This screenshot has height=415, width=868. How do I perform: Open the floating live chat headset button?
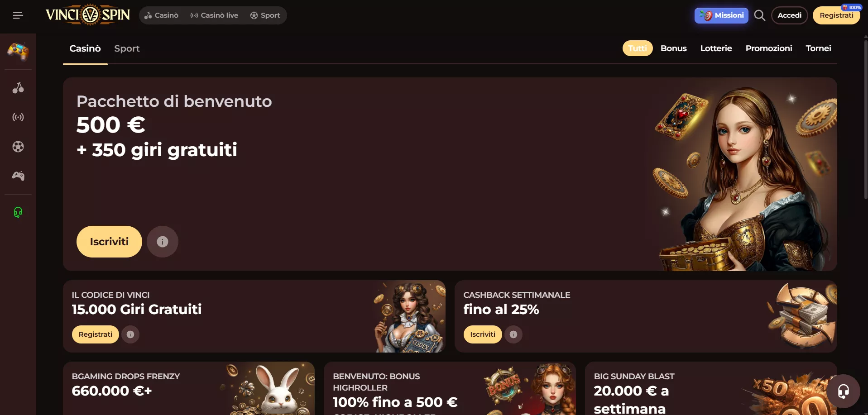pyautogui.click(x=843, y=391)
